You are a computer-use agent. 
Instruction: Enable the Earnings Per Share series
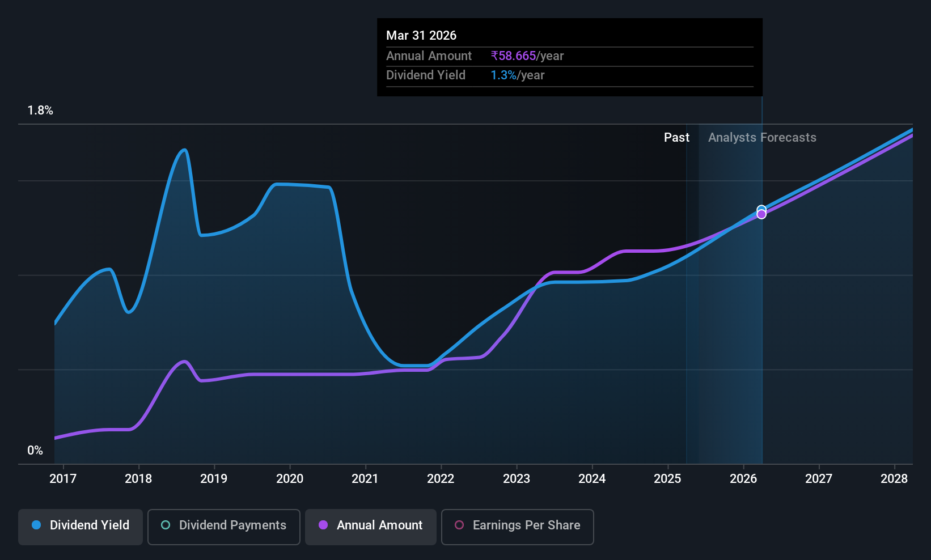(x=518, y=527)
